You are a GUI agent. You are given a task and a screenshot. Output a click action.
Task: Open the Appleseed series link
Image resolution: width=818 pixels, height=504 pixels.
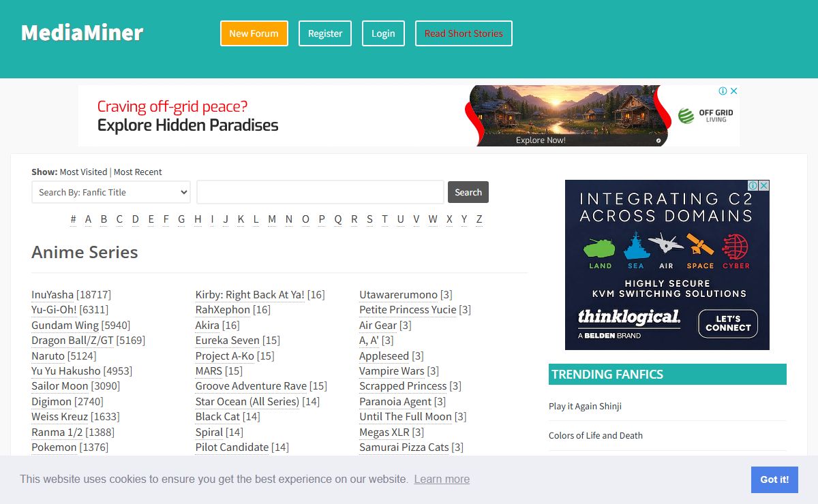(x=384, y=356)
